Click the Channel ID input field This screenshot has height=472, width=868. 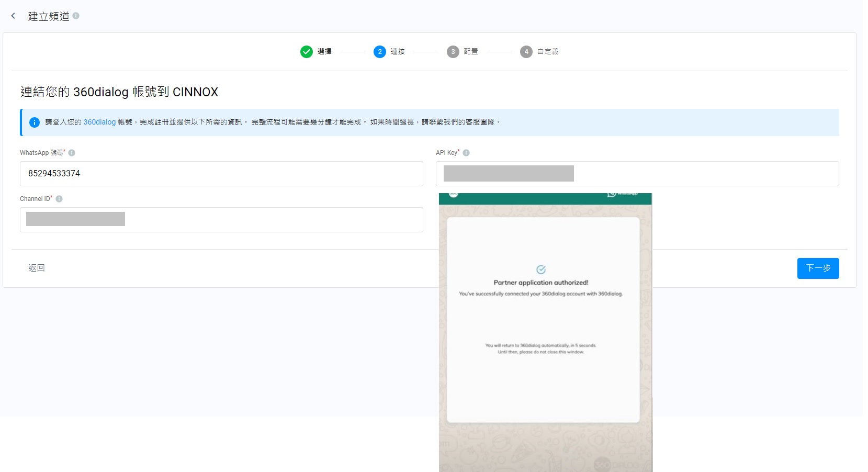coord(221,220)
